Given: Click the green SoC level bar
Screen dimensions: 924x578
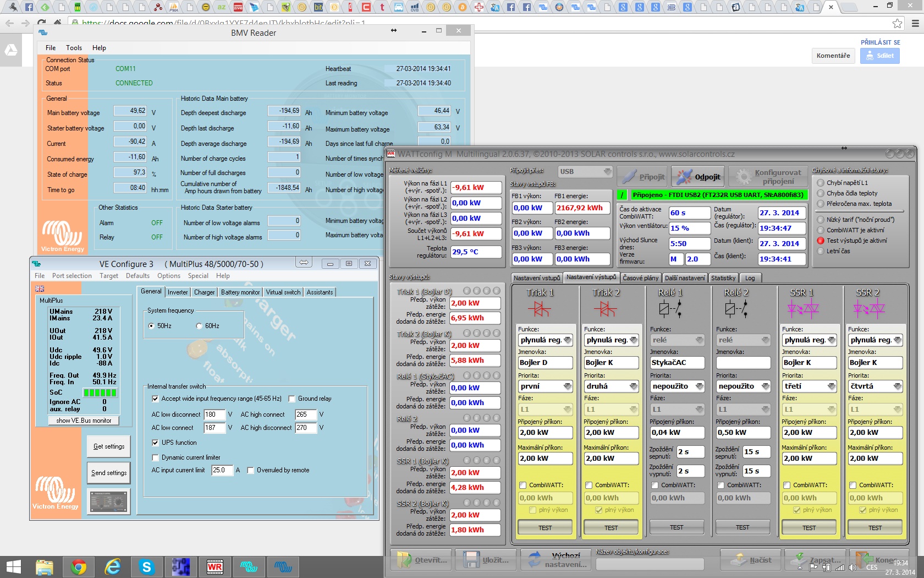Looking at the screenshot, I should pyautogui.click(x=100, y=392).
